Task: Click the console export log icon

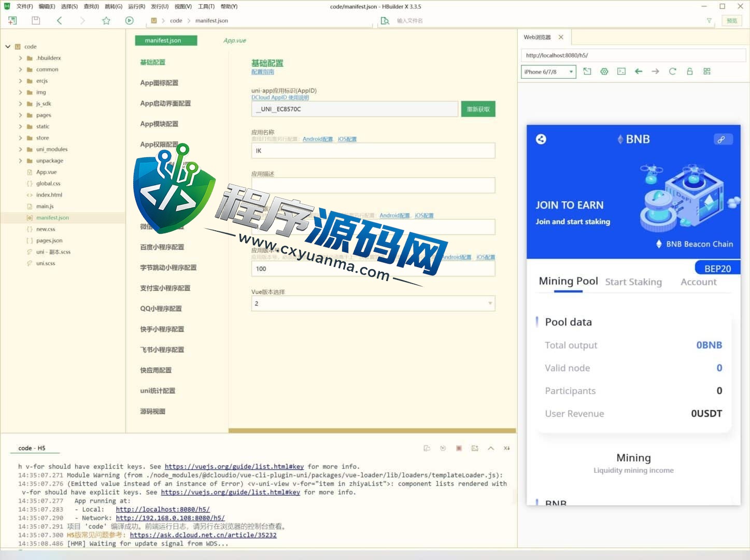Action: 427,448
